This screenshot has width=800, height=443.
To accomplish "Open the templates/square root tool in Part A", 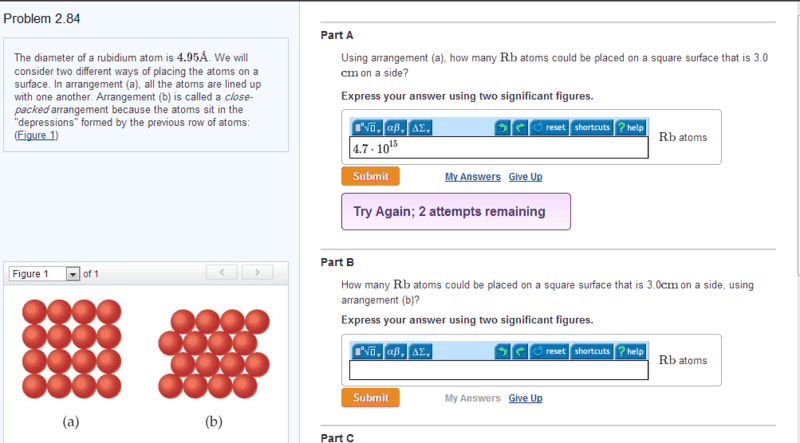I will [367, 127].
